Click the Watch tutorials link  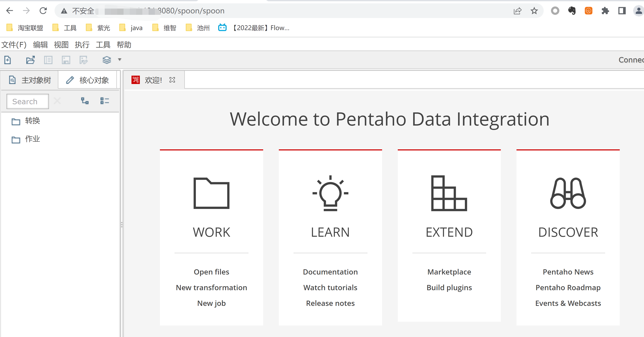pyautogui.click(x=330, y=287)
